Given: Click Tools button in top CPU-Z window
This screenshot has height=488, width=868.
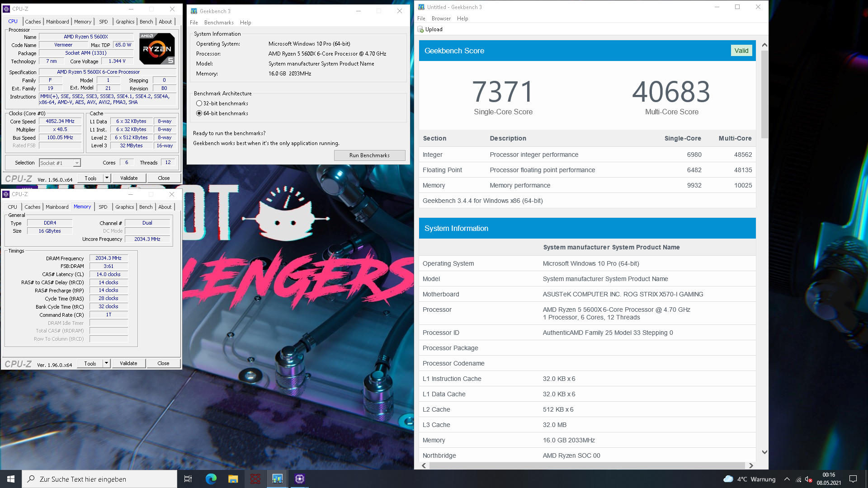Looking at the screenshot, I should tap(90, 178).
